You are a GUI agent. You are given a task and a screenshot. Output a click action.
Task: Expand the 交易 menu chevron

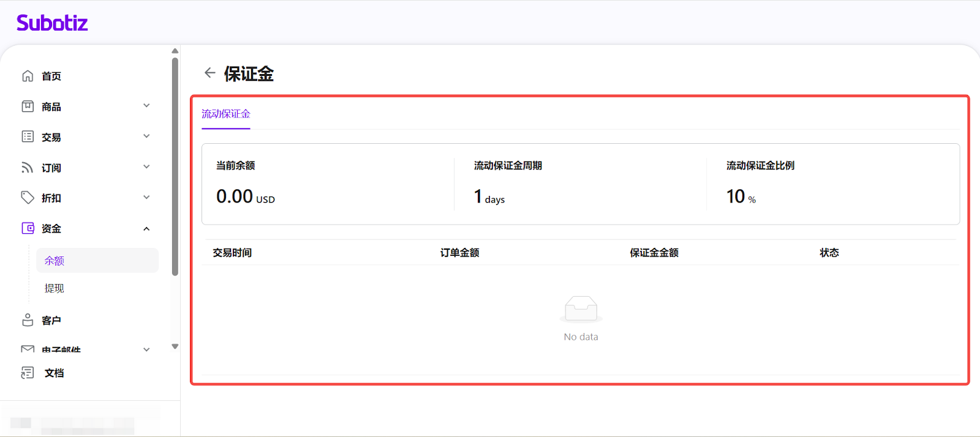(x=146, y=136)
